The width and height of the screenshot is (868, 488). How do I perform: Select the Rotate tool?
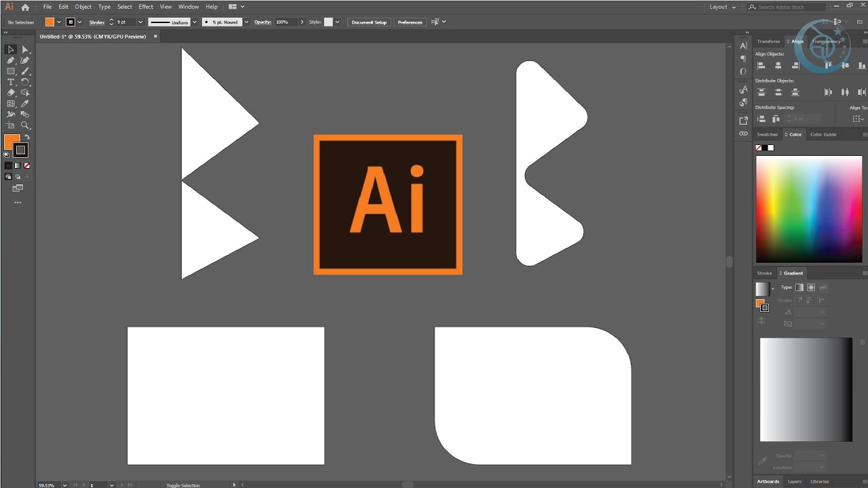click(x=25, y=82)
